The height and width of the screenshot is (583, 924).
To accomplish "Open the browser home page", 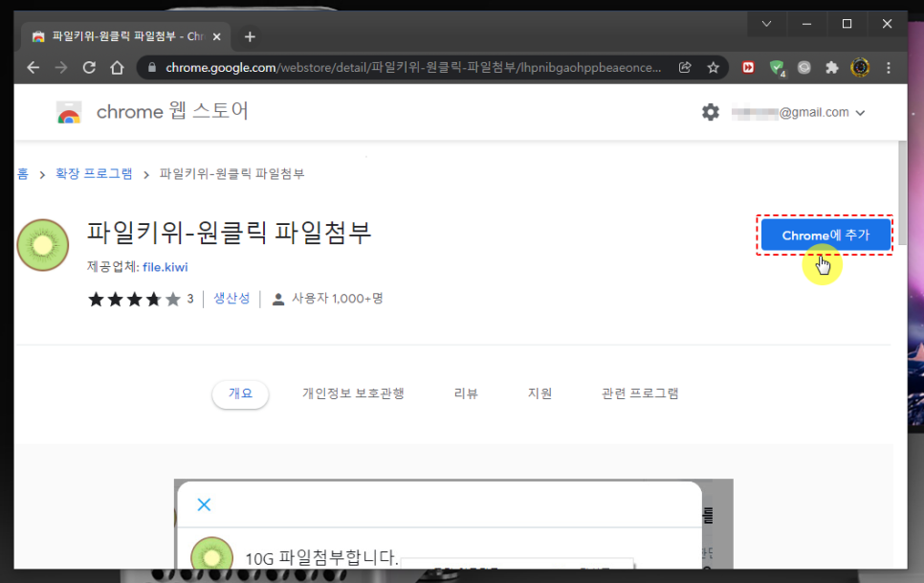I will 118,68.
